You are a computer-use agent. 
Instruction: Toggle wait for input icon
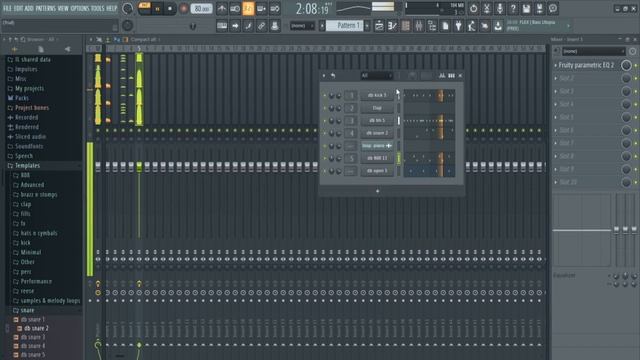tap(235, 9)
